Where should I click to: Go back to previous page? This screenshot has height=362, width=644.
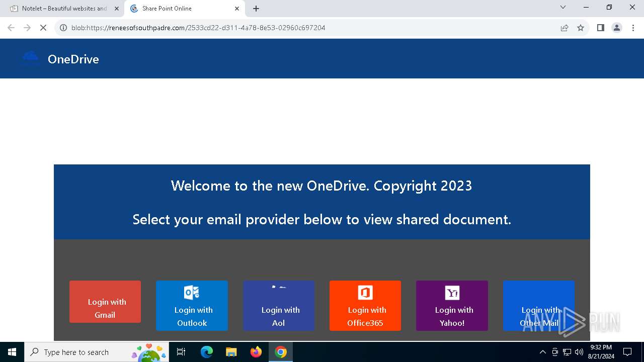click(11, 28)
